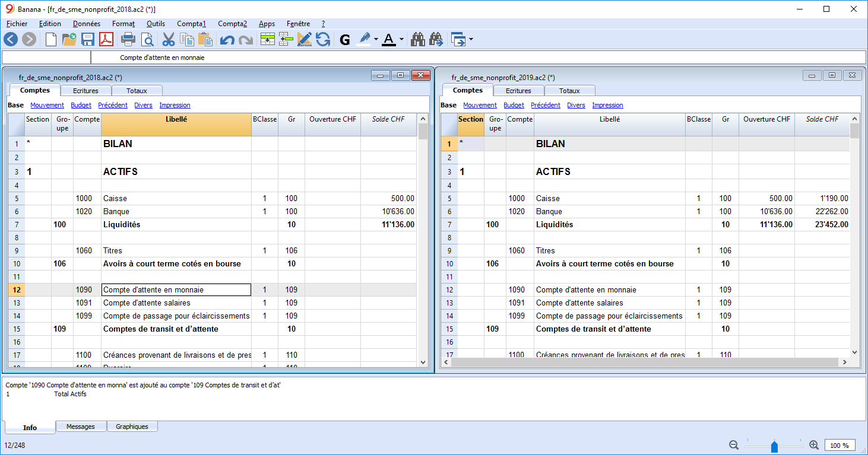Image resolution: width=868 pixels, height=455 pixels.
Task: Click the binoculars Find next icon
Action: click(x=436, y=40)
